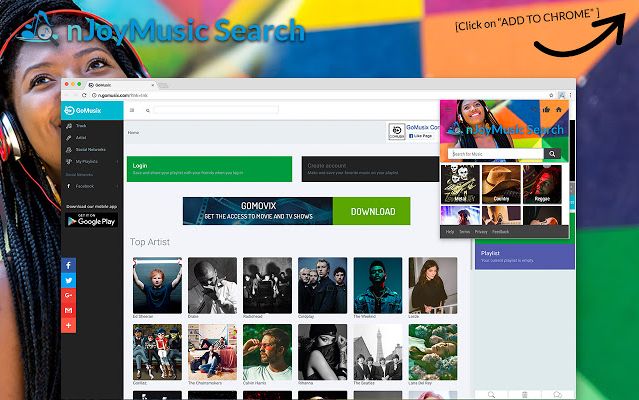This screenshot has width=639, height=400.
Task: Open The Beatles artist thumbnail
Action: 378,352
